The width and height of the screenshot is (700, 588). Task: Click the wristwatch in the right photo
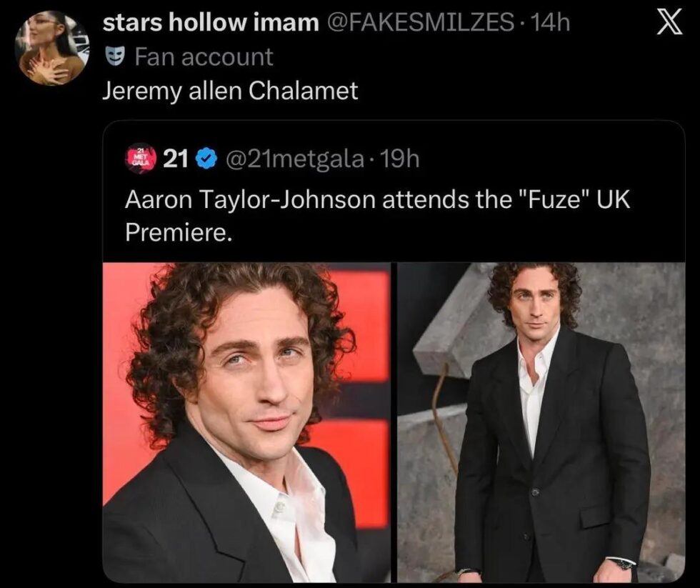(x=624, y=564)
